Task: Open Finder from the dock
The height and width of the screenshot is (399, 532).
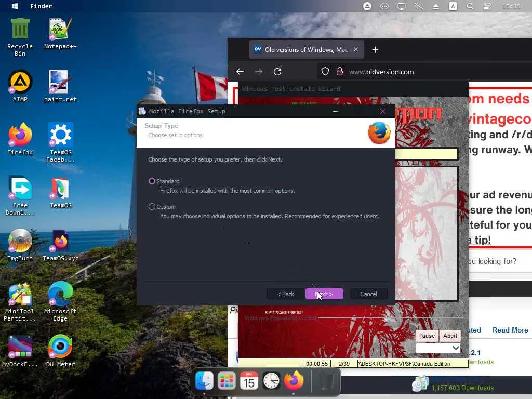Action: pos(204,381)
